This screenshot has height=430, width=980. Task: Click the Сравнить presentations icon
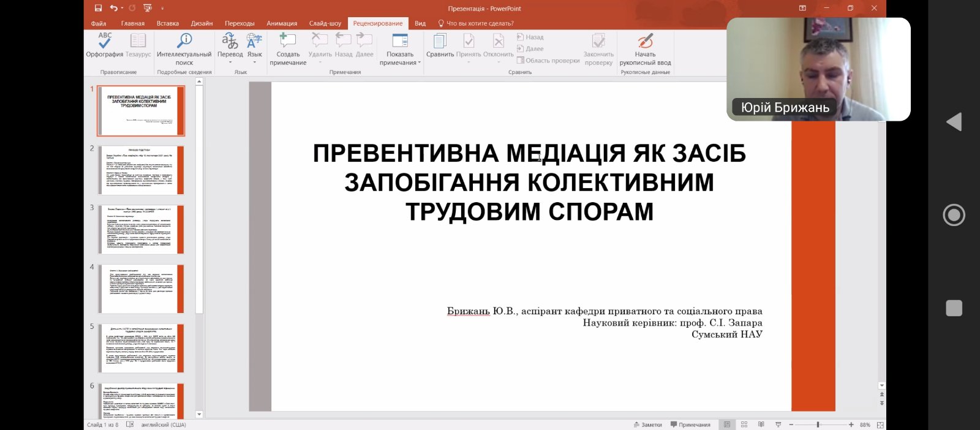tap(440, 45)
